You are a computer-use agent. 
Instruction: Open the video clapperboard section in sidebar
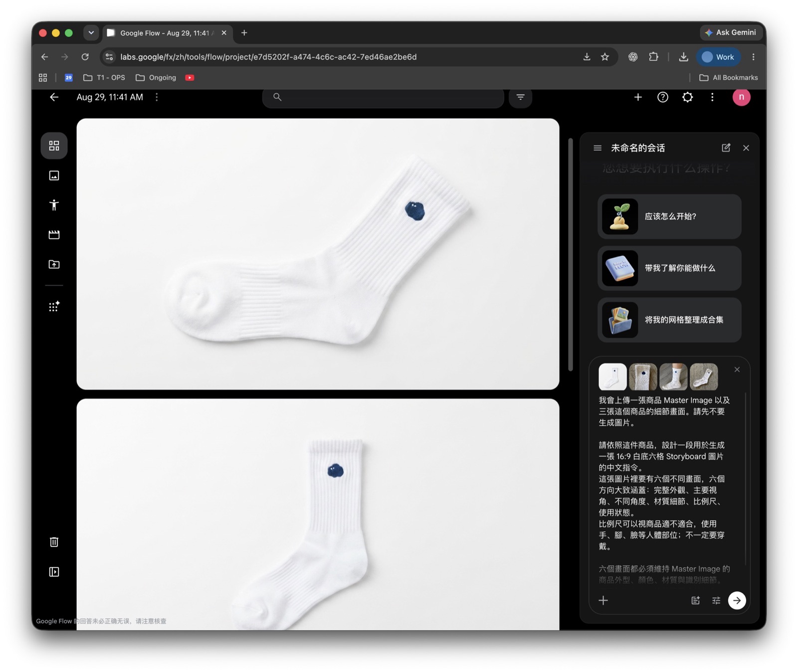(x=54, y=234)
